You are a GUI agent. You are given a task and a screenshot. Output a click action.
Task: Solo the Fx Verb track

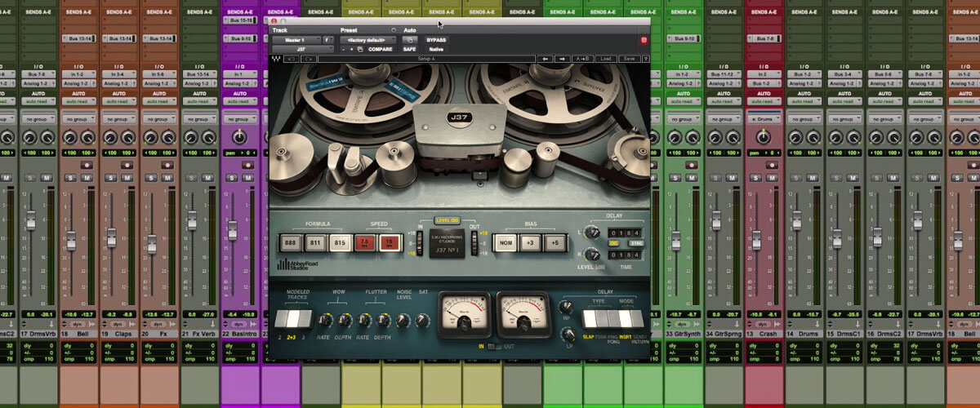192,177
